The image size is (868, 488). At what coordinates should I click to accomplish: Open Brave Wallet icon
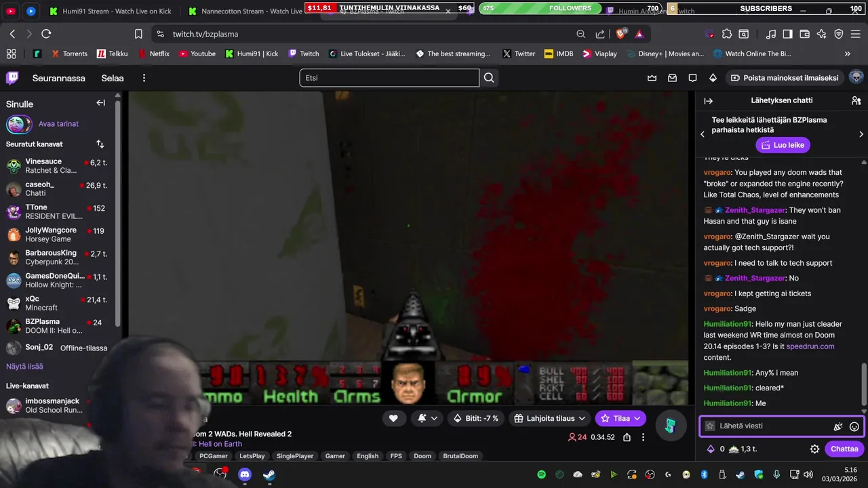[804, 34]
